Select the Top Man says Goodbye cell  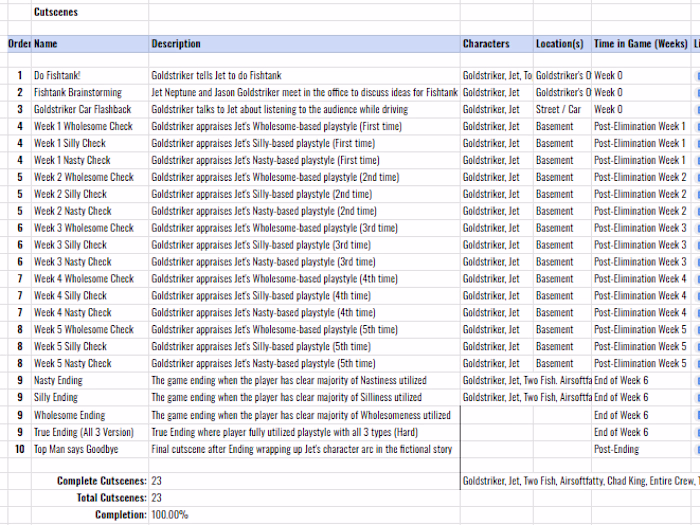77,449
